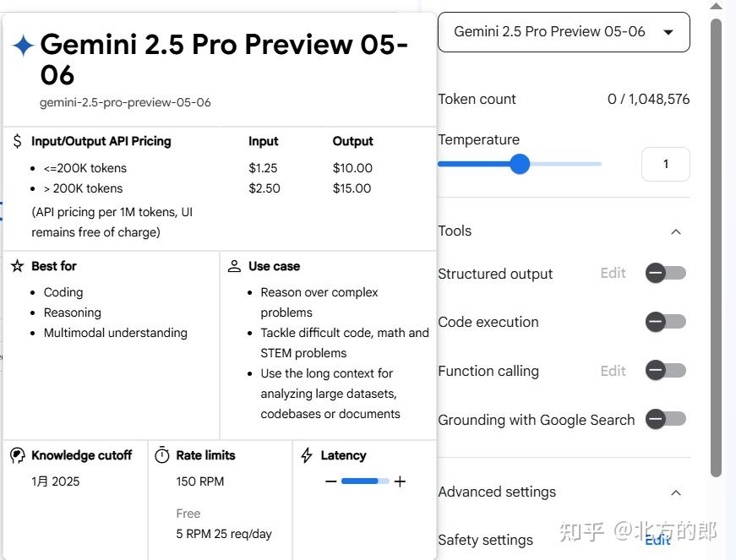The height and width of the screenshot is (560, 736).
Task: Click the Latency lightning bolt icon
Action: pyautogui.click(x=305, y=455)
